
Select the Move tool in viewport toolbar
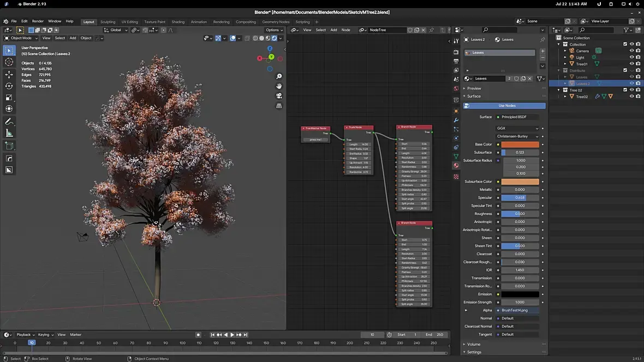tap(9, 74)
